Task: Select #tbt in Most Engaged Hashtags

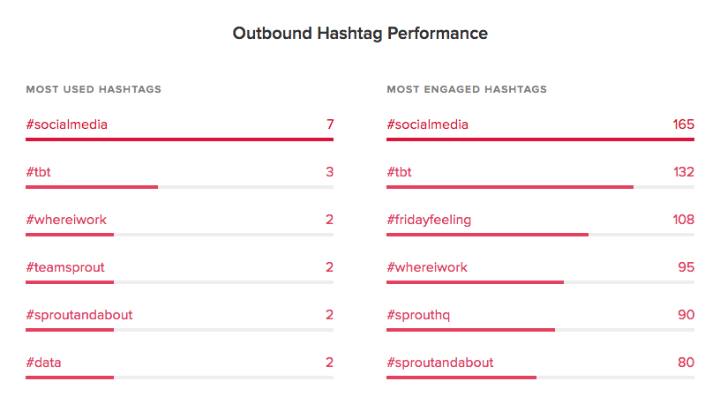Action: point(400,172)
